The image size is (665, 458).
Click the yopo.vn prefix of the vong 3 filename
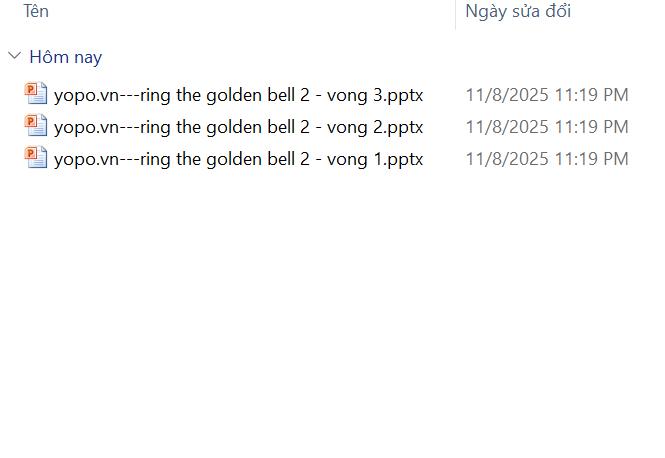point(80,96)
